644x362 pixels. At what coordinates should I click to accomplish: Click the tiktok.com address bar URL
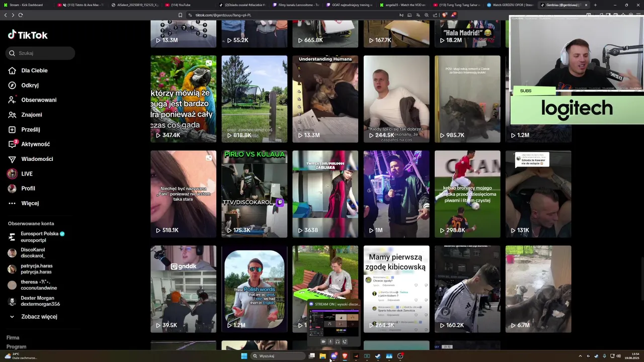[x=223, y=15]
